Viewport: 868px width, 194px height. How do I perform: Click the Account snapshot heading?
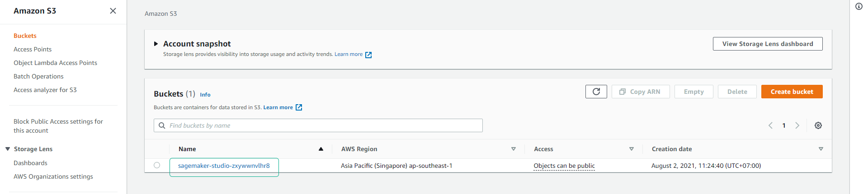pos(197,44)
